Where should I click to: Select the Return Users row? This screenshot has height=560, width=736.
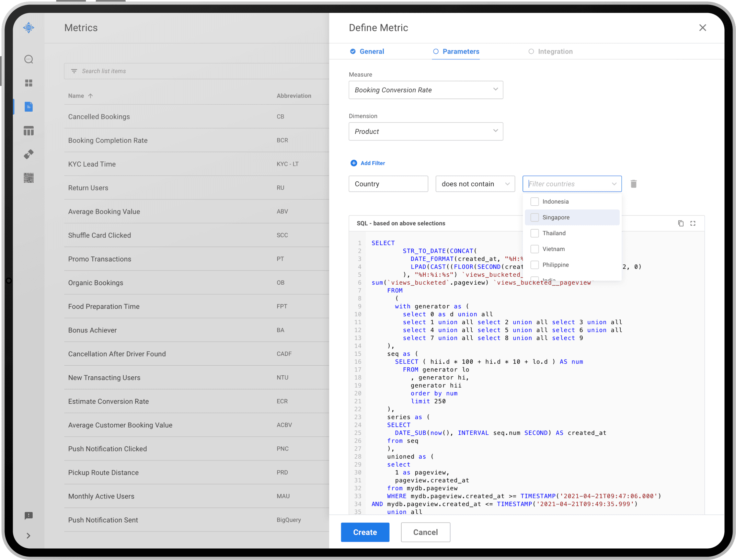coord(196,188)
